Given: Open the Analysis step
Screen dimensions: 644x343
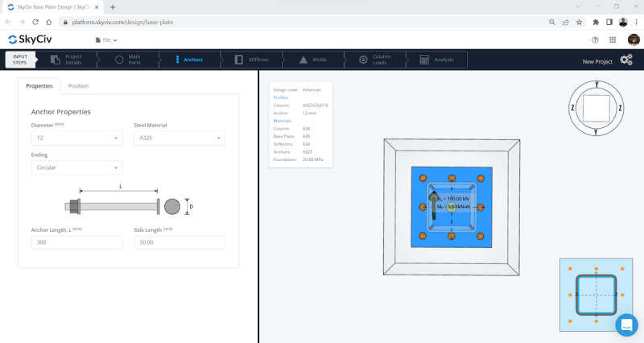Looking at the screenshot, I should [437, 60].
